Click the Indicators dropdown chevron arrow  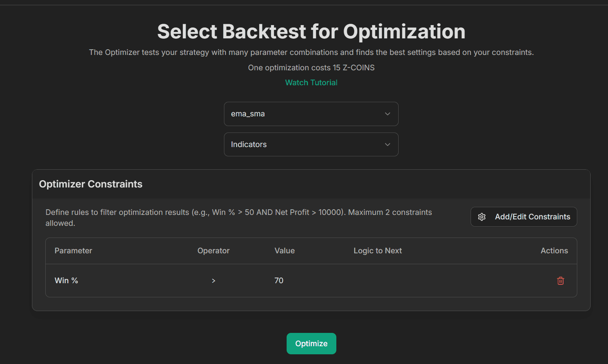387,145
